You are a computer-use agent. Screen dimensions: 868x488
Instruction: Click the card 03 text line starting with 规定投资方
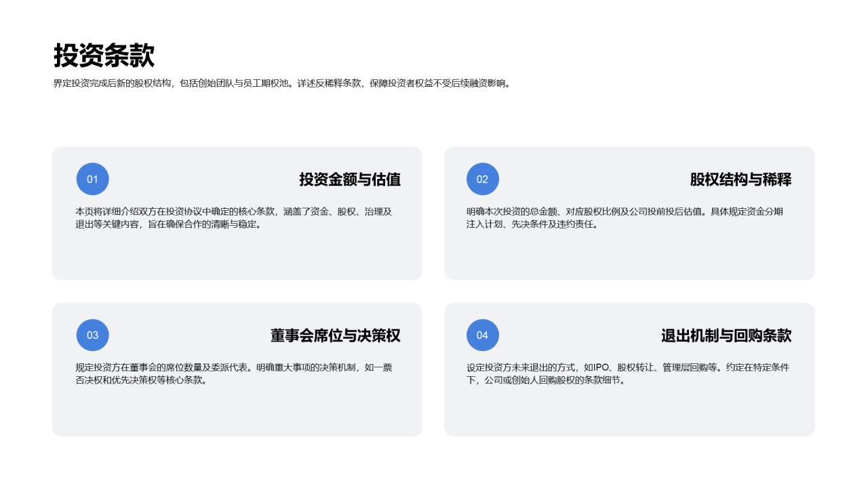(234, 367)
